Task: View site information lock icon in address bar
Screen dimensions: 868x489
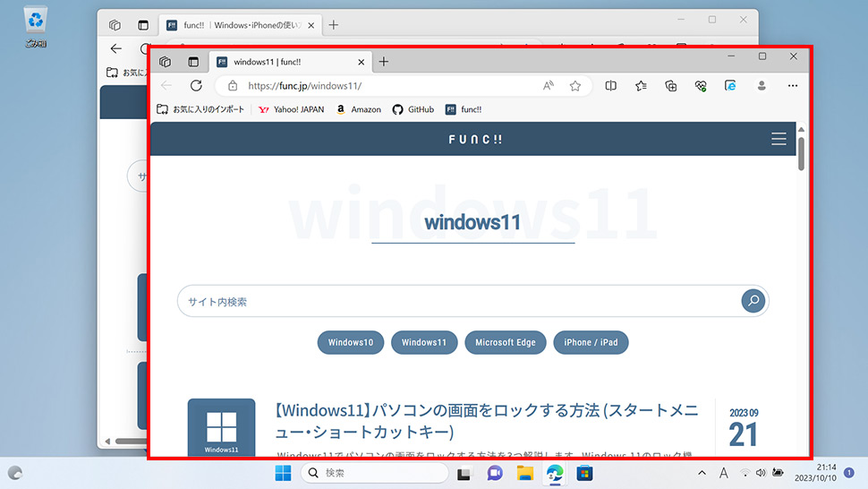Action: (233, 86)
